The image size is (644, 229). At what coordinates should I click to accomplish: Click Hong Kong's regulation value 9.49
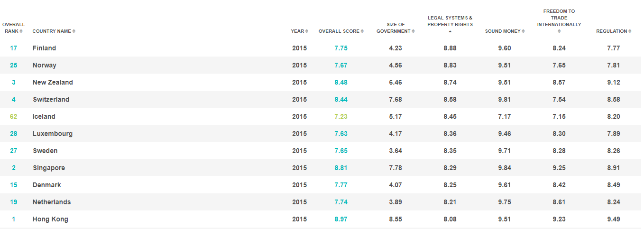[x=614, y=219]
